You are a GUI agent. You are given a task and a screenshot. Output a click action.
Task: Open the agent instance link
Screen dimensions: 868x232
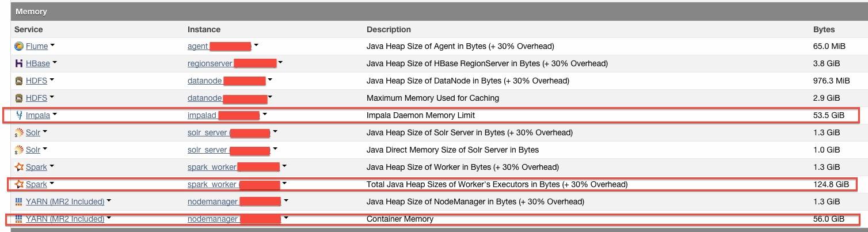[198, 46]
